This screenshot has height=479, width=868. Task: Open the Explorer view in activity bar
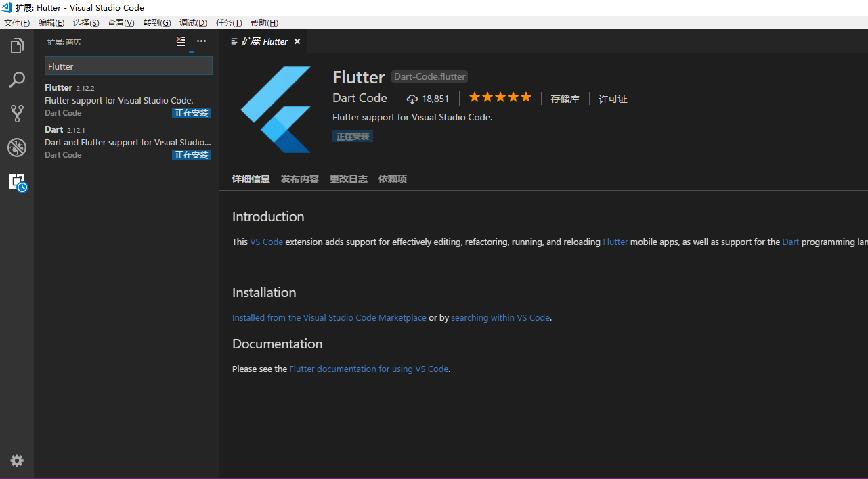click(x=17, y=46)
